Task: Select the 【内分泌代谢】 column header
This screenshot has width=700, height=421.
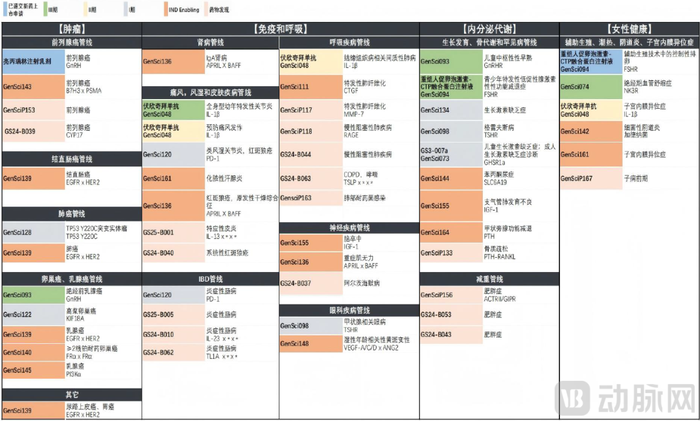Action: click(x=489, y=29)
